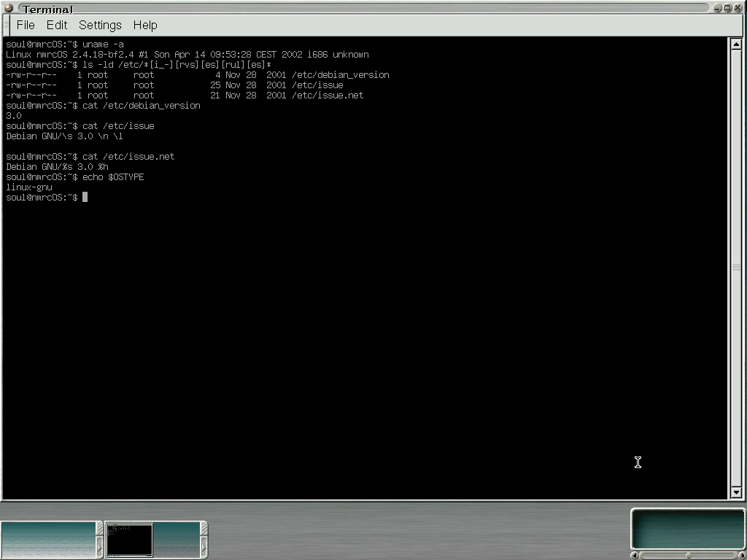Screen dimensions: 747x560
Task: Close the Terminal window
Action: [738, 8]
